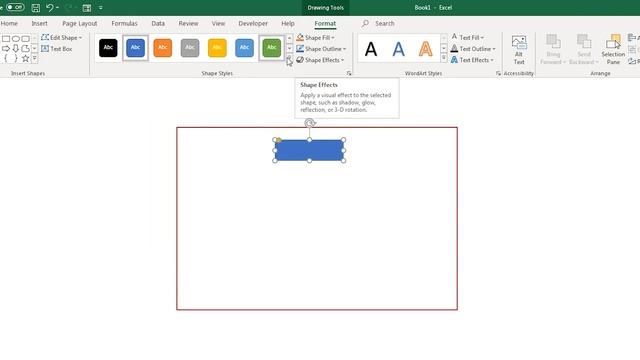Open the Shape Effects dropdown
This screenshot has height=360, width=640.
click(320, 60)
